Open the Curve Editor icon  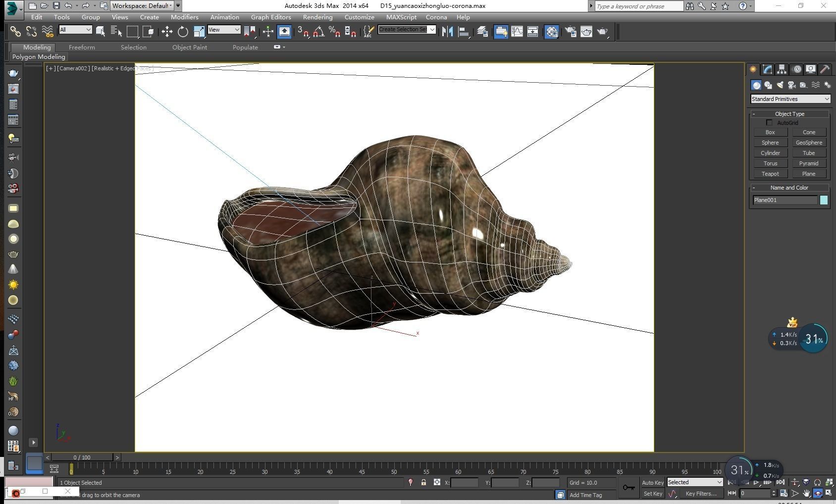click(x=517, y=32)
